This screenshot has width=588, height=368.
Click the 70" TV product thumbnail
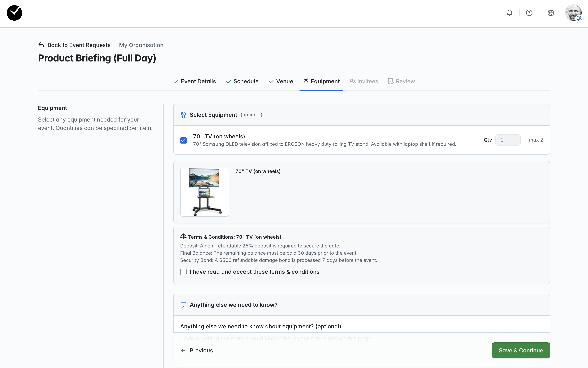tap(204, 192)
